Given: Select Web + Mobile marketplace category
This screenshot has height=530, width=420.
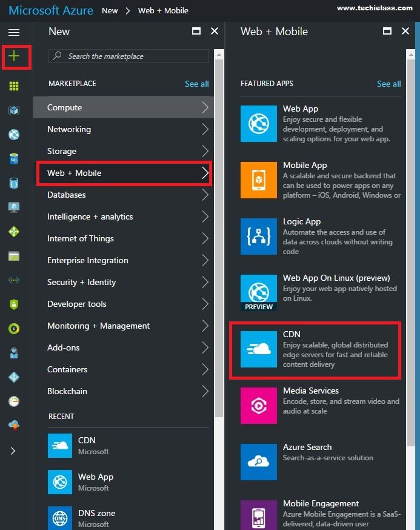Looking at the screenshot, I should 124,173.
